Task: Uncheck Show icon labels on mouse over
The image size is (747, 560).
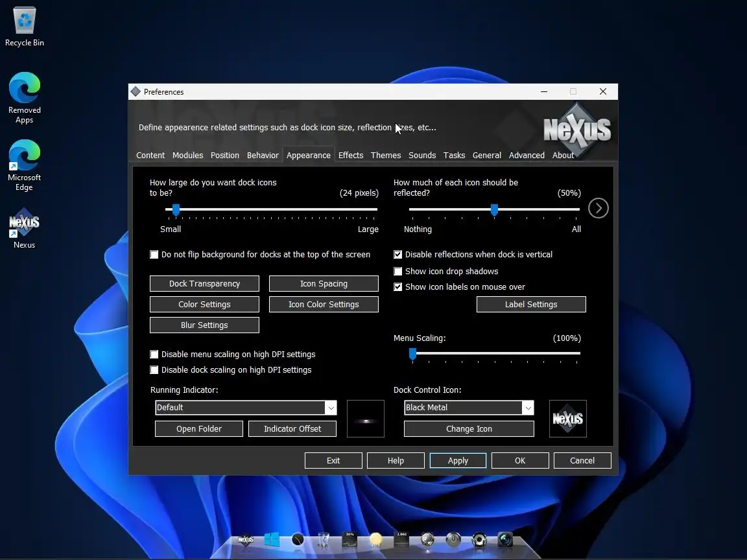Action: click(397, 286)
